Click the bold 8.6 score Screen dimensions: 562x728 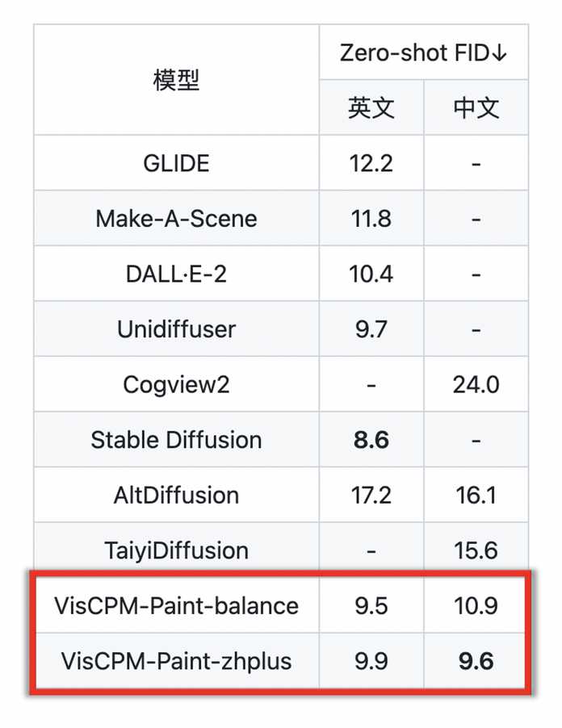coord(371,439)
